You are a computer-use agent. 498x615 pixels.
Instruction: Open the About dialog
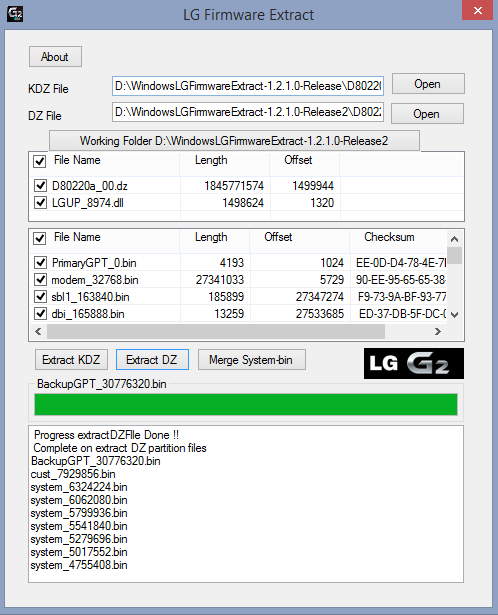[x=55, y=56]
